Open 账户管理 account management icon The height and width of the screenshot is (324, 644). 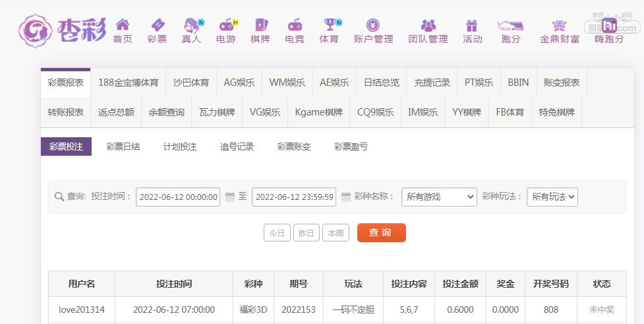[x=373, y=25]
